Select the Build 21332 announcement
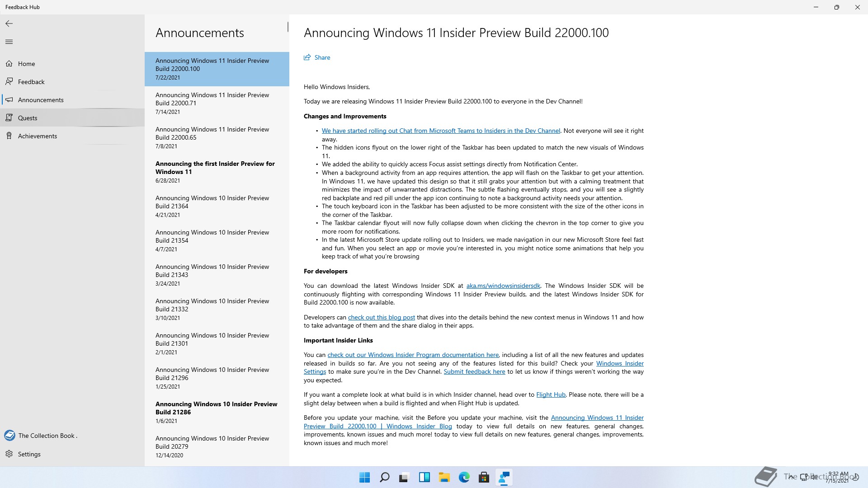 pyautogui.click(x=217, y=310)
